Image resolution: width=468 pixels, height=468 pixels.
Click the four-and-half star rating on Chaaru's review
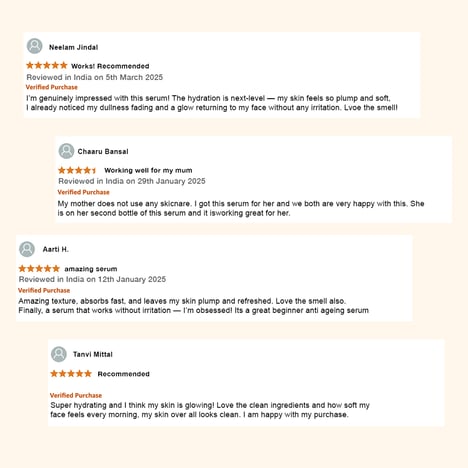click(77, 170)
